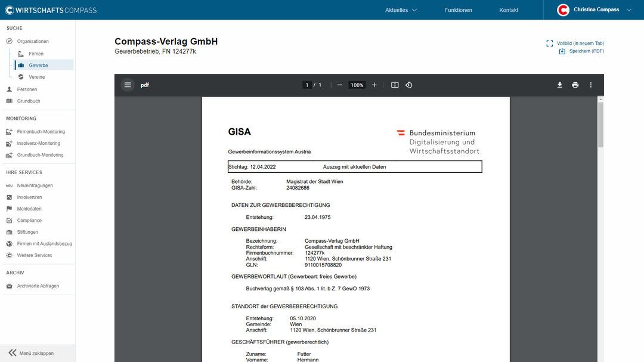The image size is (644, 362).
Task: Download the PDF document
Action: click(559, 85)
